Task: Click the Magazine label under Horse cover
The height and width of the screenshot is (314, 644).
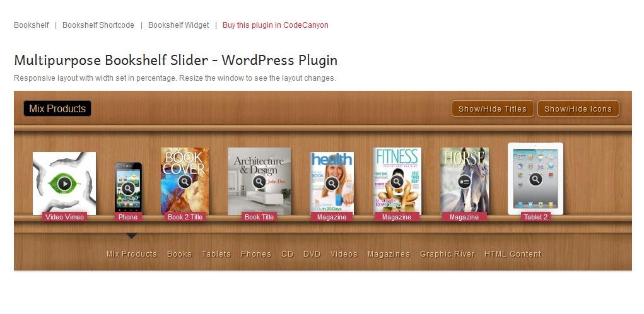Action: pos(464,217)
